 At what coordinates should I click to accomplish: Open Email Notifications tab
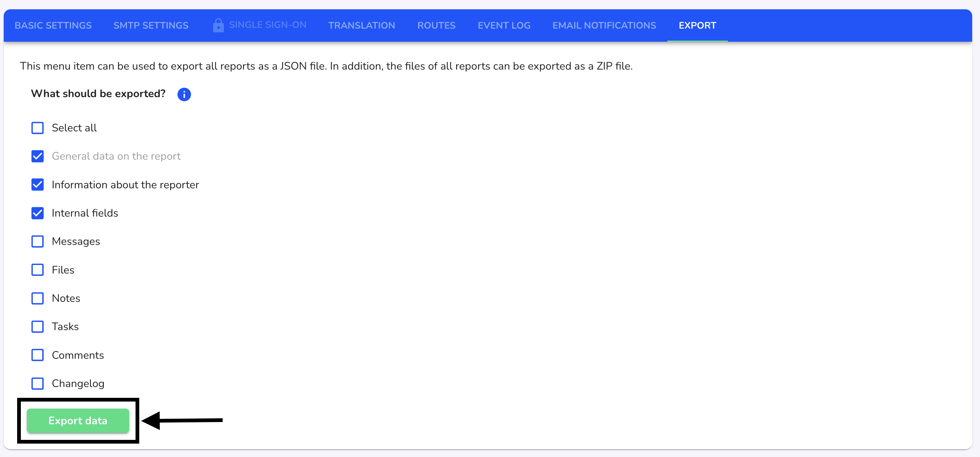pos(604,25)
